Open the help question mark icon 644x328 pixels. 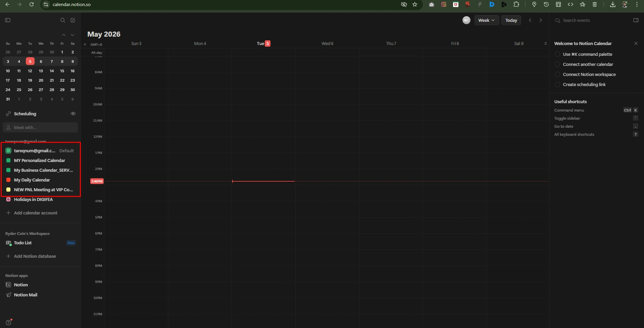coord(8,323)
